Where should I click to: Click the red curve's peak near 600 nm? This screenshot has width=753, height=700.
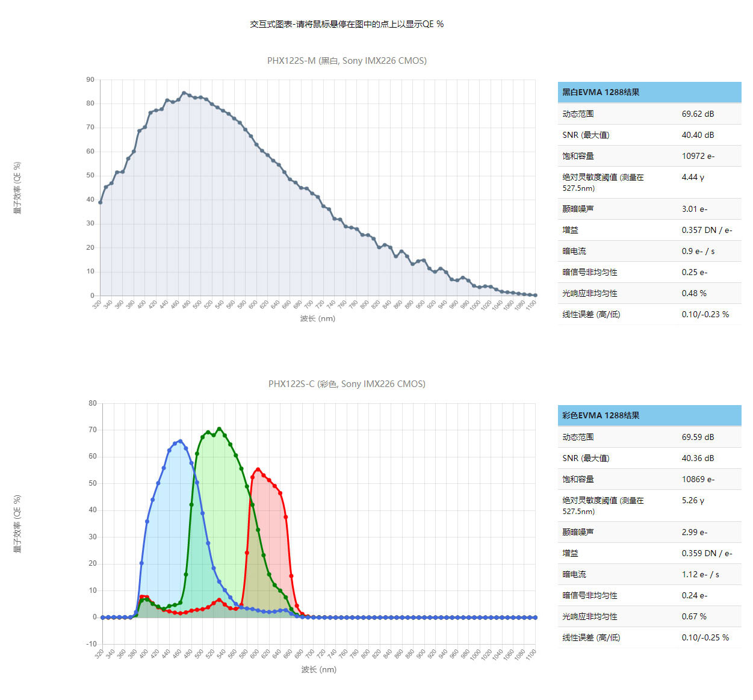(258, 469)
